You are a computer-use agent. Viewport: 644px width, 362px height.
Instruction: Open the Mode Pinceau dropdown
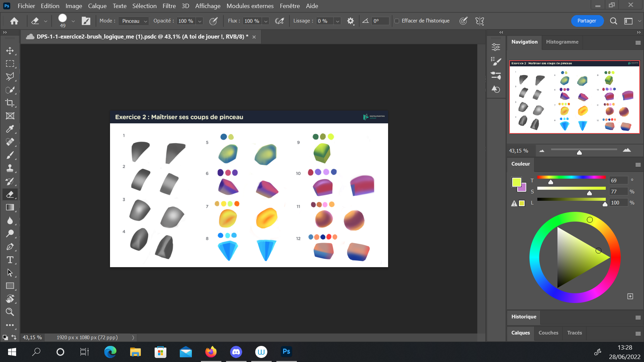[134, 21]
